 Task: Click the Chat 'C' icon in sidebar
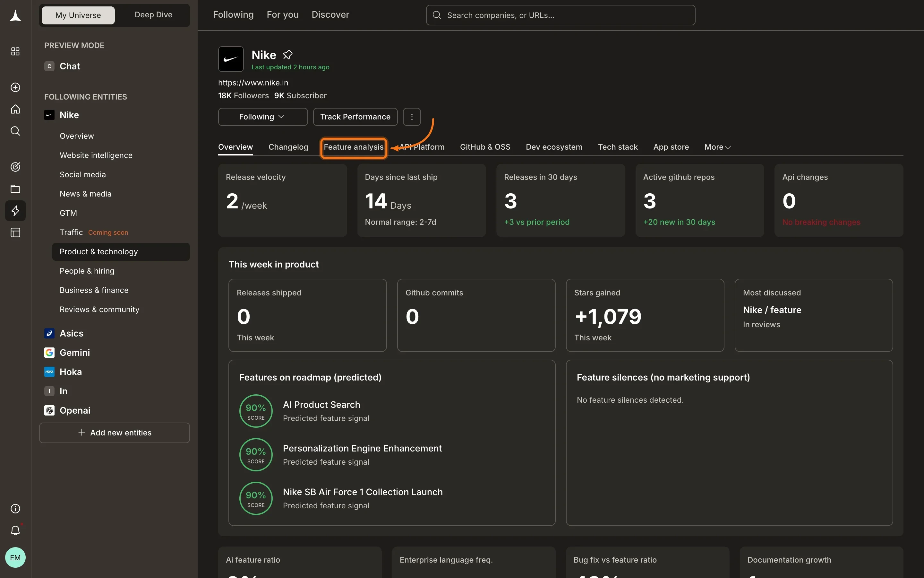(49, 66)
